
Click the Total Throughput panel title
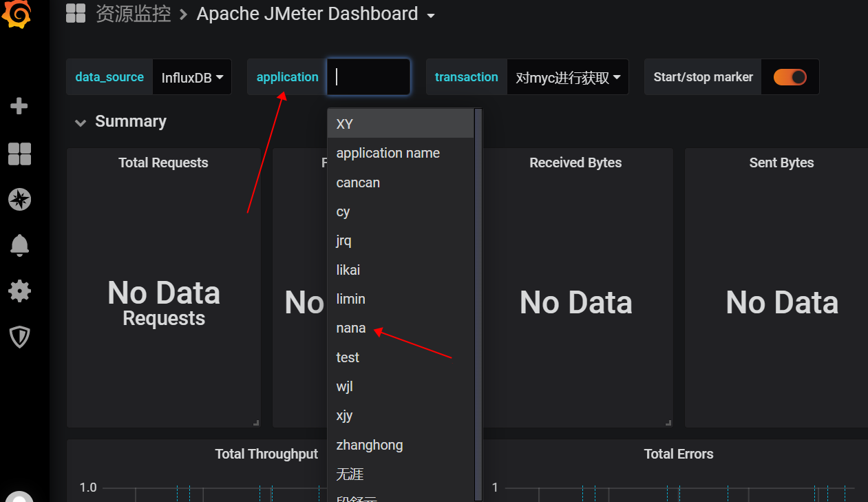(x=266, y=454)
